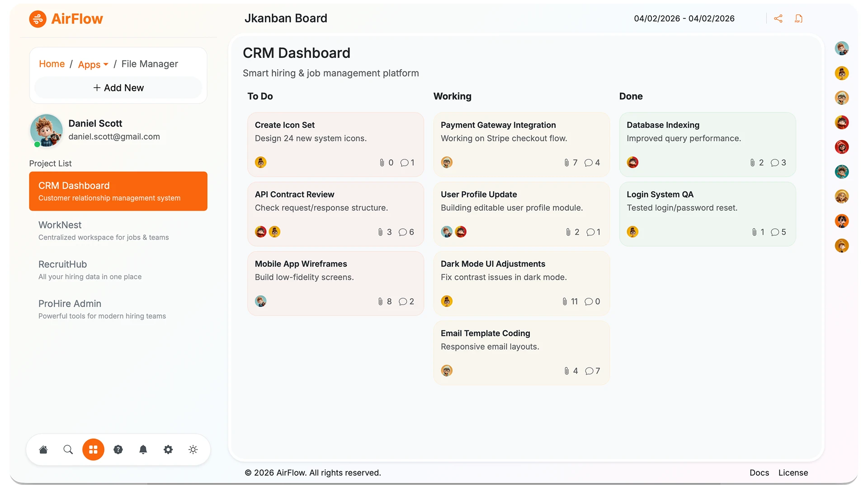Open Mobile App Wireframes card title

tap(301, 264)
